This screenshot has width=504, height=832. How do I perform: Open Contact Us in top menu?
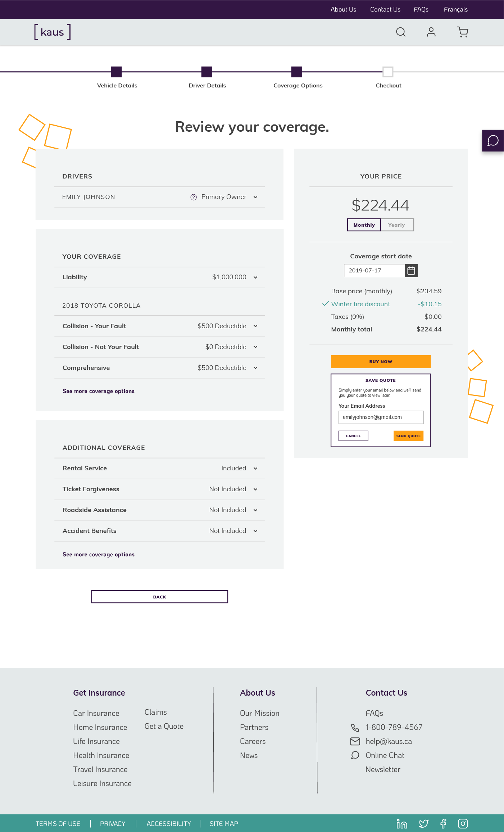385,9
